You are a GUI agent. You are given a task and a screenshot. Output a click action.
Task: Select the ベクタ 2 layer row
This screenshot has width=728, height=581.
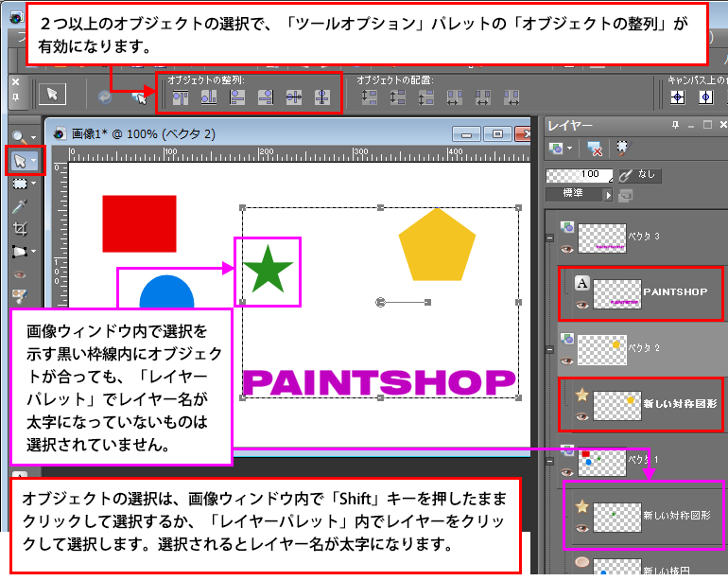[x=643, y=349]
